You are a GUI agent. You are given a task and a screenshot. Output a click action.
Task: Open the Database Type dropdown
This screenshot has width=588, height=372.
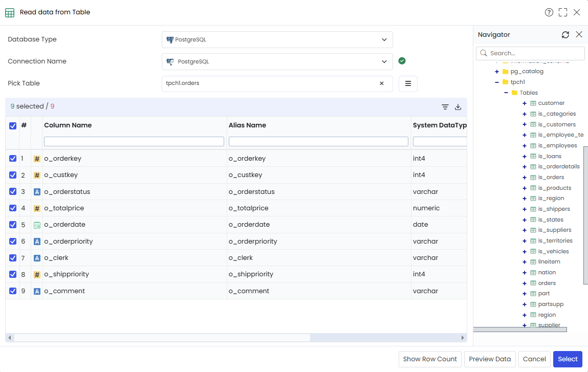point(277,40)
